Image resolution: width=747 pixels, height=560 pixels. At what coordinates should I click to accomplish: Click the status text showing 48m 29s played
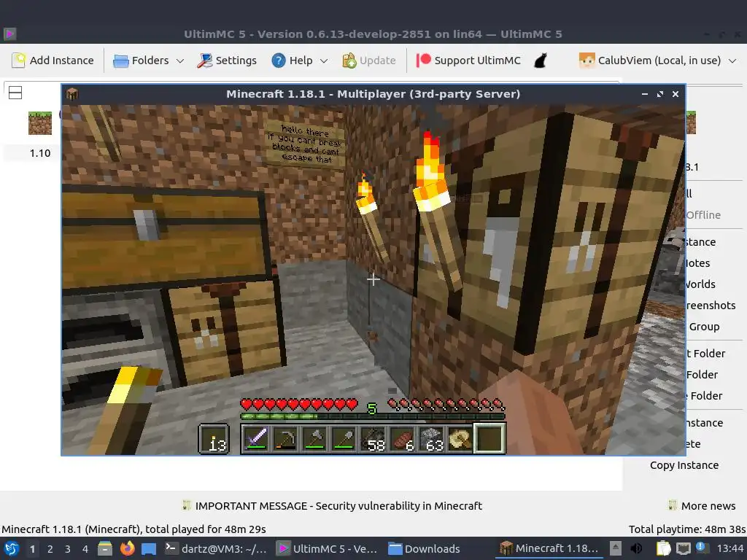[133, 529]
